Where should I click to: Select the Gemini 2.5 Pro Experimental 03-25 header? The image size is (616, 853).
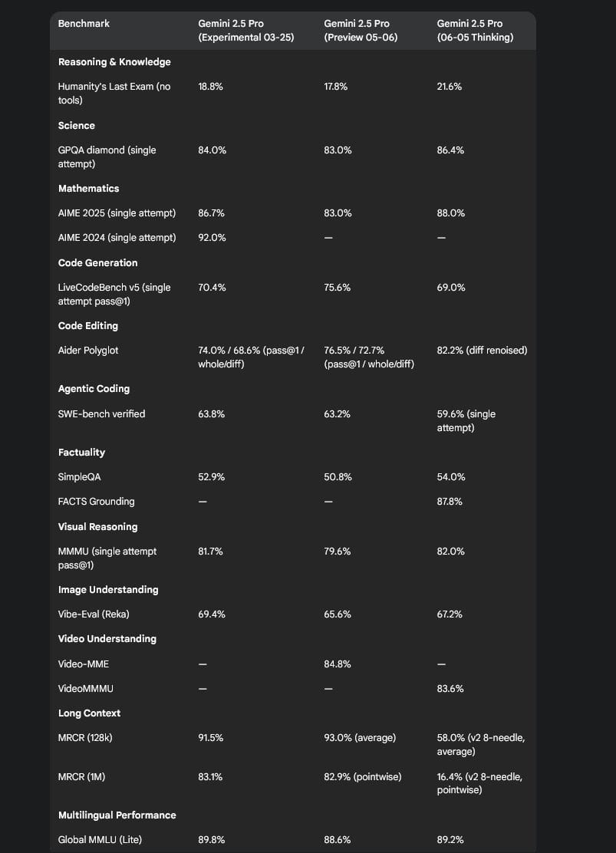point(247,30)
